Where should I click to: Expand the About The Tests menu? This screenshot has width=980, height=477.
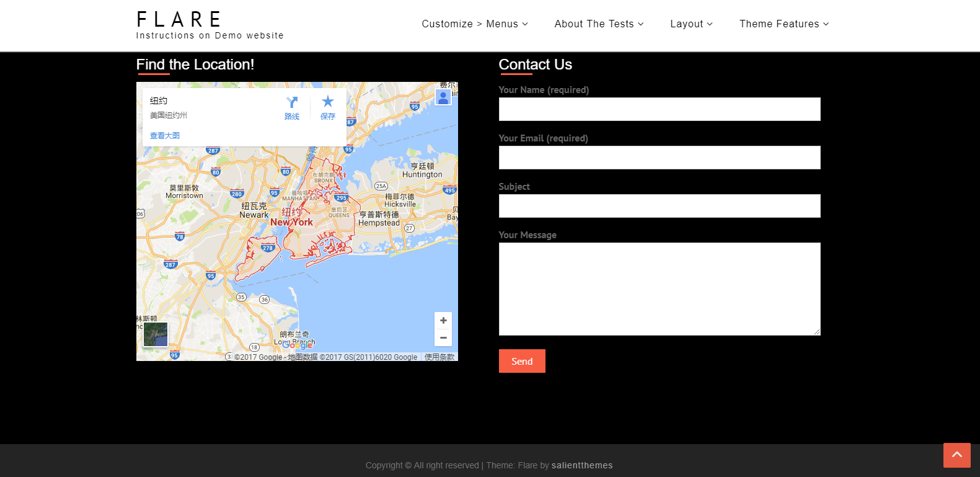[x=599, y=24]
